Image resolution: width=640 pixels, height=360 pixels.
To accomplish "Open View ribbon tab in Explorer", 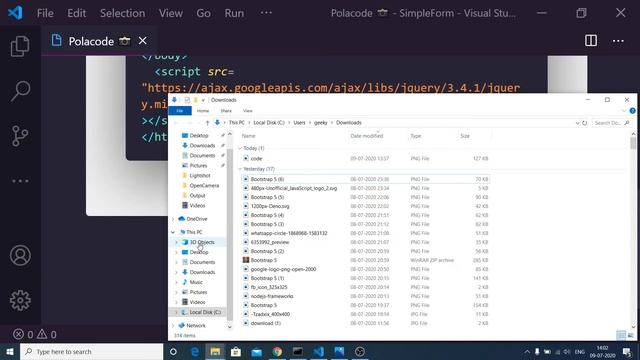I will pos(247,111).
